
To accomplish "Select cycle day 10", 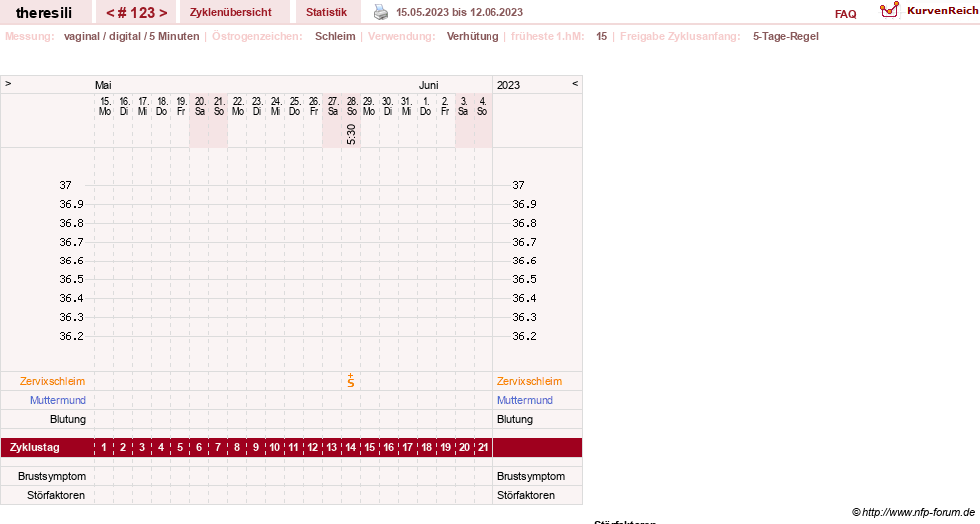I will point(275,448).
